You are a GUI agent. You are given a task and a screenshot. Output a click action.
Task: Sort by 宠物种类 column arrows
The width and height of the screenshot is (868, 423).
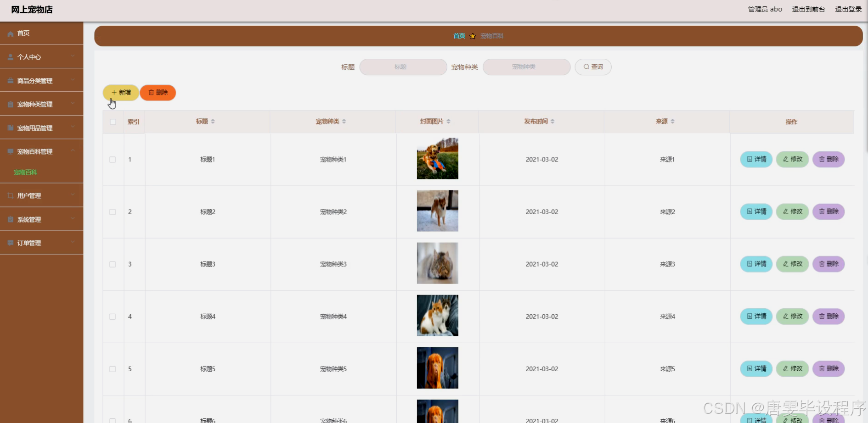[x=344, y=122]
